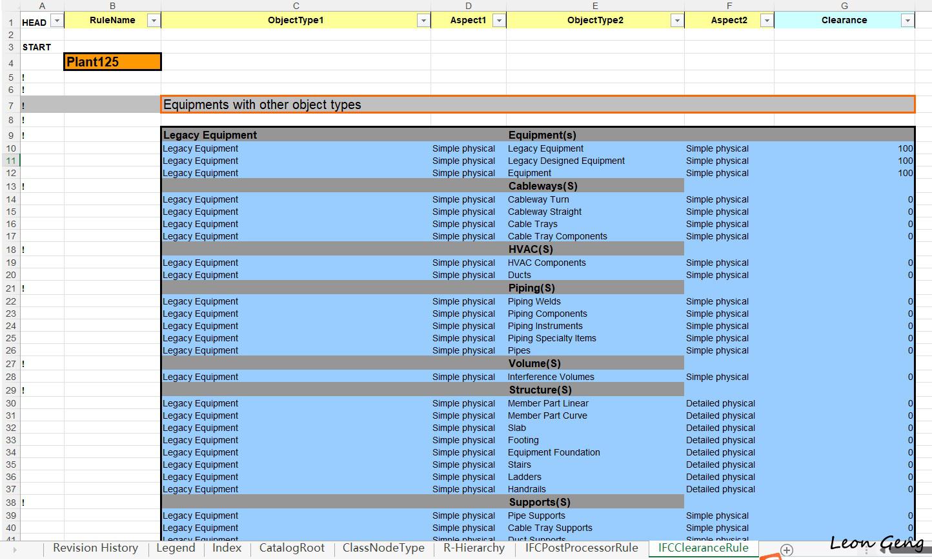Switch to the Revision History sheet tab
The image size is (932, 560).
(96, 548)
